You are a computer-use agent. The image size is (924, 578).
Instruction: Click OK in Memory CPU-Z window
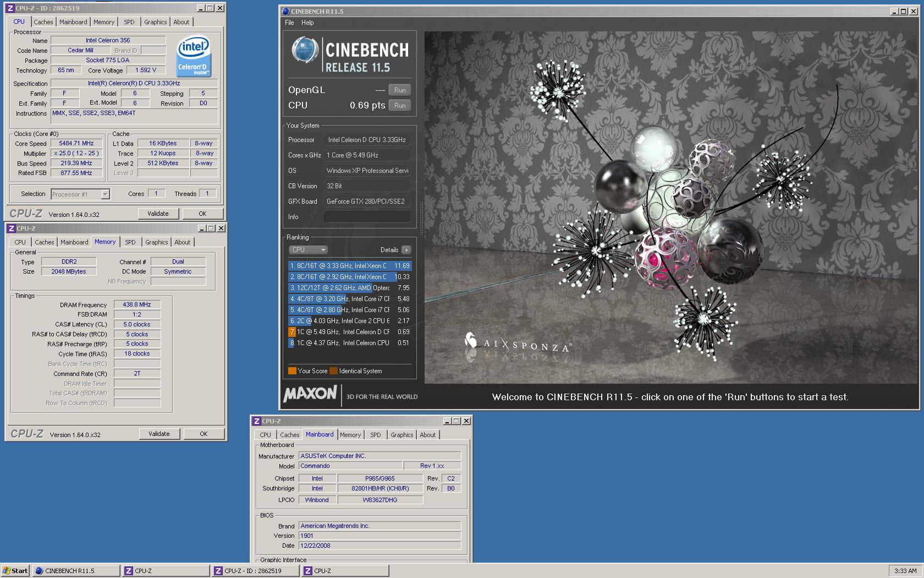[x=204, y=434]
